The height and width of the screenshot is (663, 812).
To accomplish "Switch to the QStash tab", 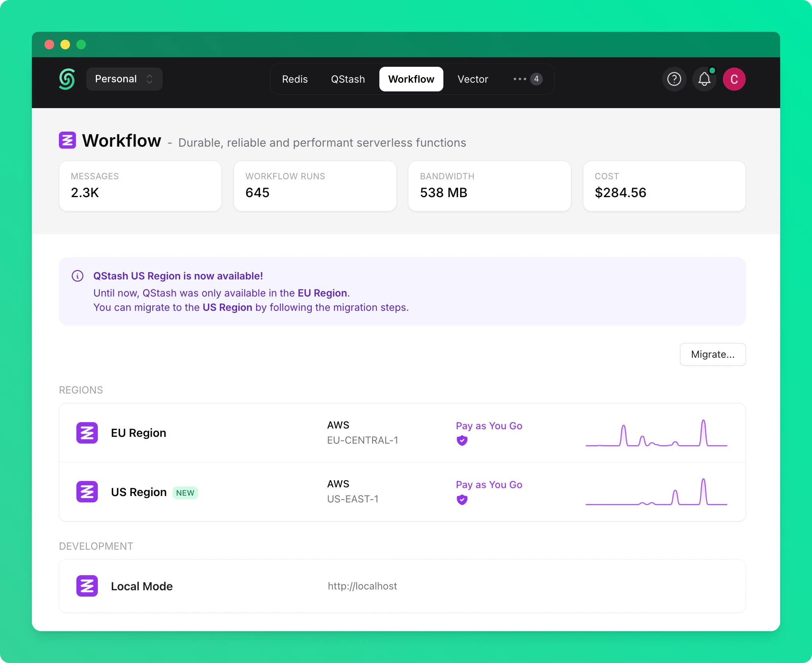I will coord(348,79).
